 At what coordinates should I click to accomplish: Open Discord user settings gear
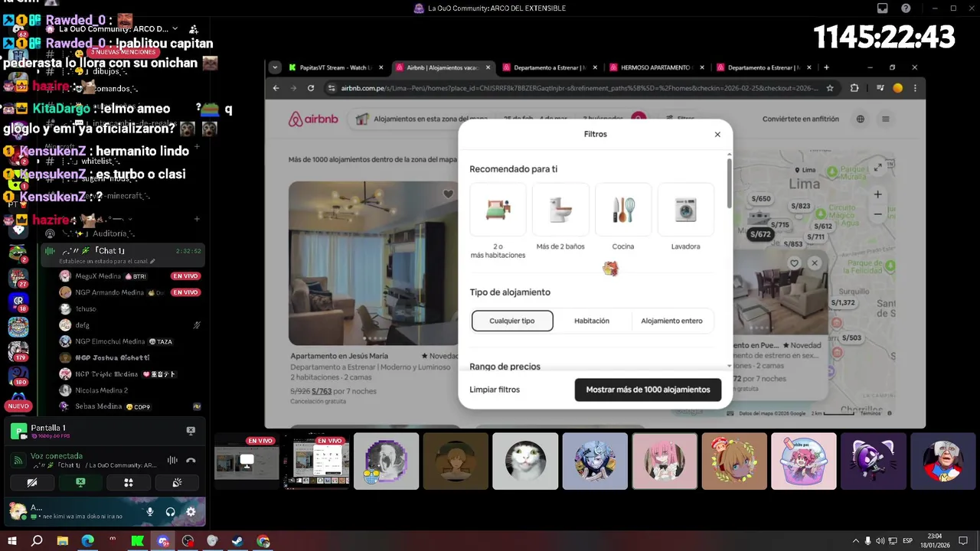[x=191, y=512]
